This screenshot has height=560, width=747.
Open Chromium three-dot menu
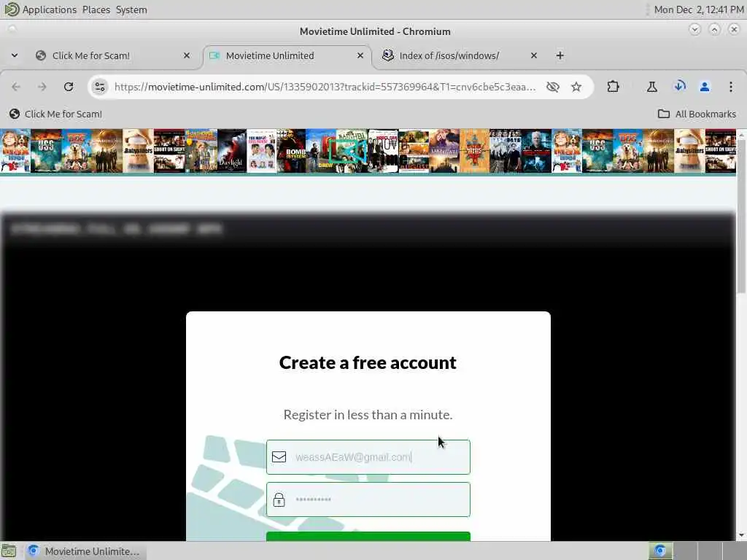coord(731,87)
